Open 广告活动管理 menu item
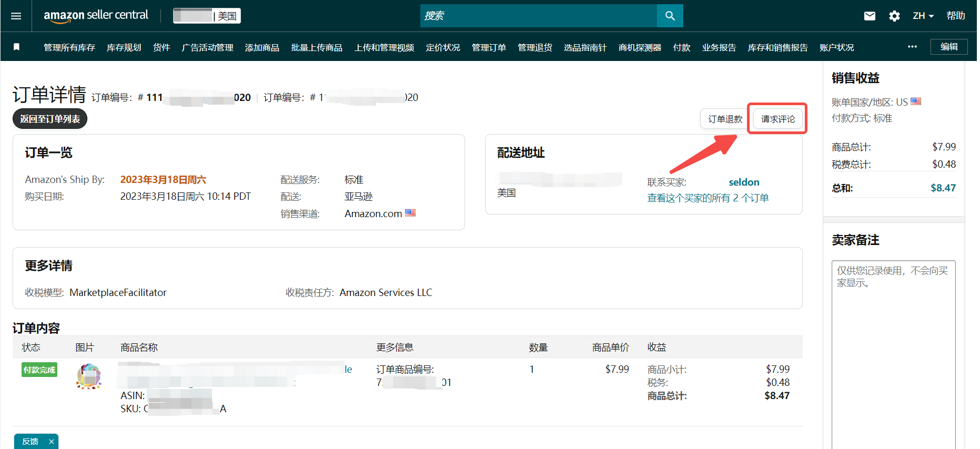 click(x=208, y=47)
